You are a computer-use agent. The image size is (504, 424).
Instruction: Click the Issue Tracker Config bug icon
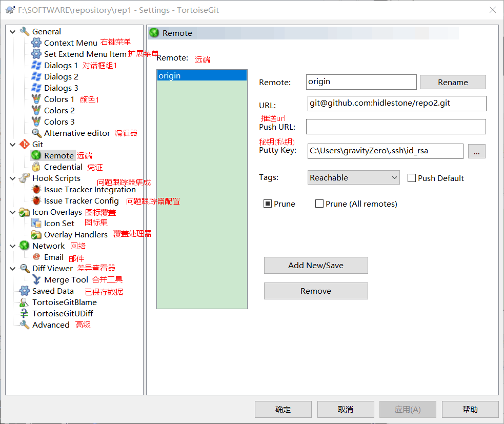click(36, 200)
